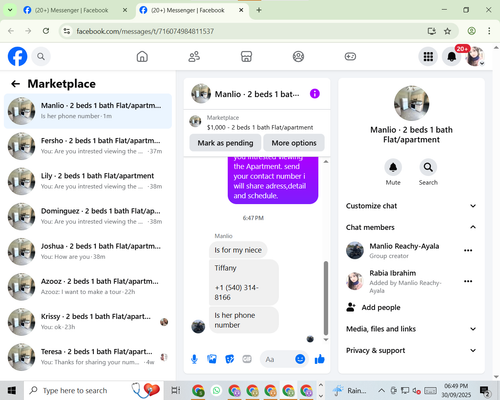Open the Azooz 2 beds conversation
This screenshot has width=500, height=400.
click(88, 287)
